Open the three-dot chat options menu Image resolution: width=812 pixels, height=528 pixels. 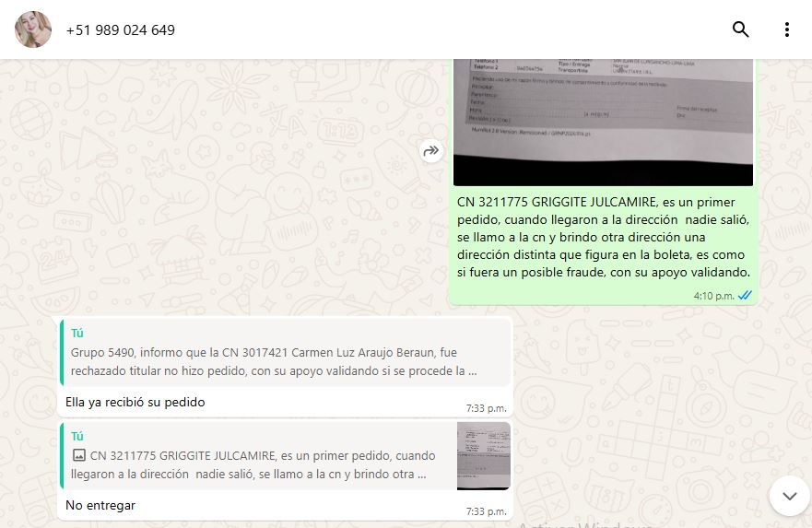[786, 29]
